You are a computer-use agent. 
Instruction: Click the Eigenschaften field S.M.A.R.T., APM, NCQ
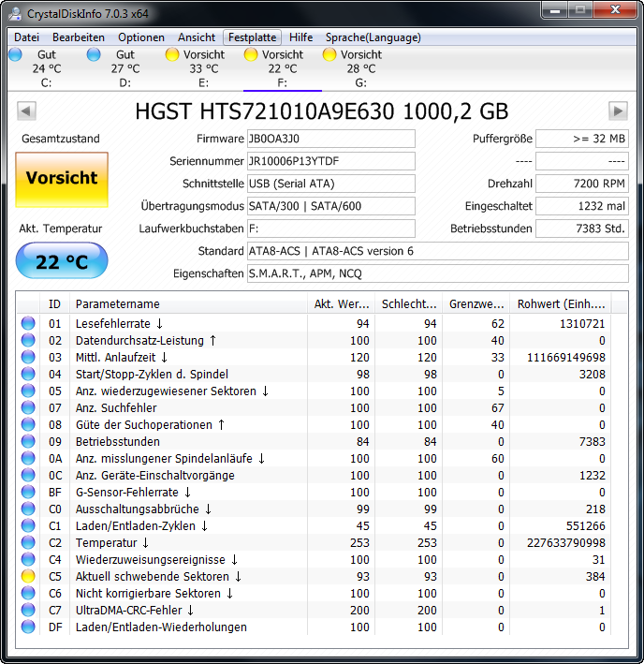[438, 273]
